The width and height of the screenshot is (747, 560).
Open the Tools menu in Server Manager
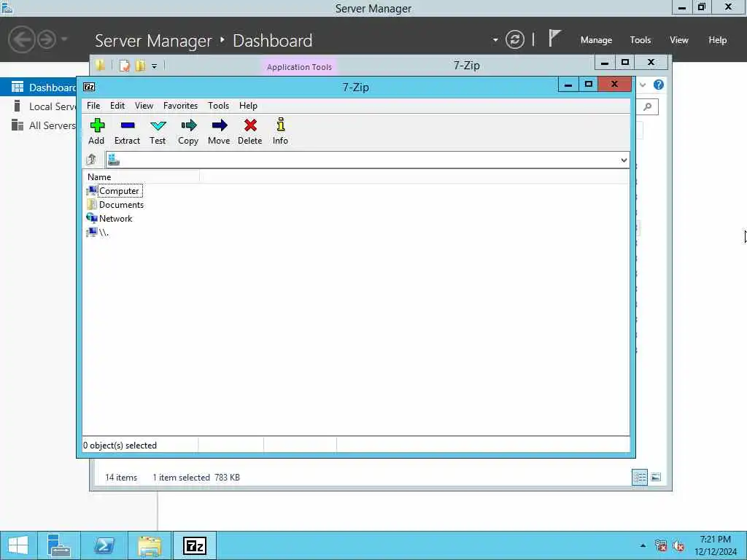tap(640, 40)
